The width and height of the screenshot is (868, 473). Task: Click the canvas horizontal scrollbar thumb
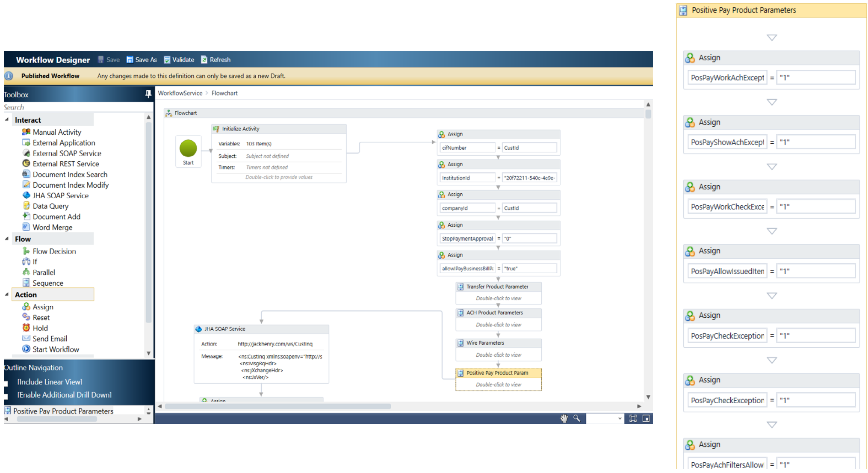(x=278, y=406)
